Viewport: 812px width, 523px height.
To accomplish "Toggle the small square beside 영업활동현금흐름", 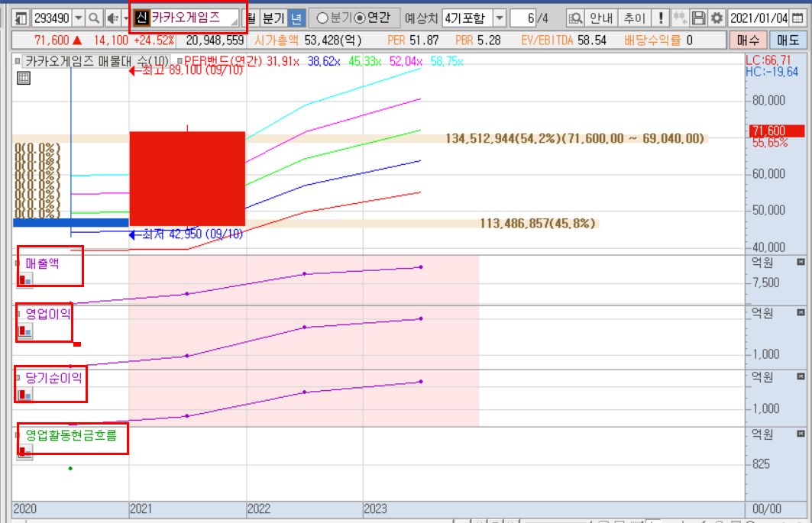I will (18, 435).
